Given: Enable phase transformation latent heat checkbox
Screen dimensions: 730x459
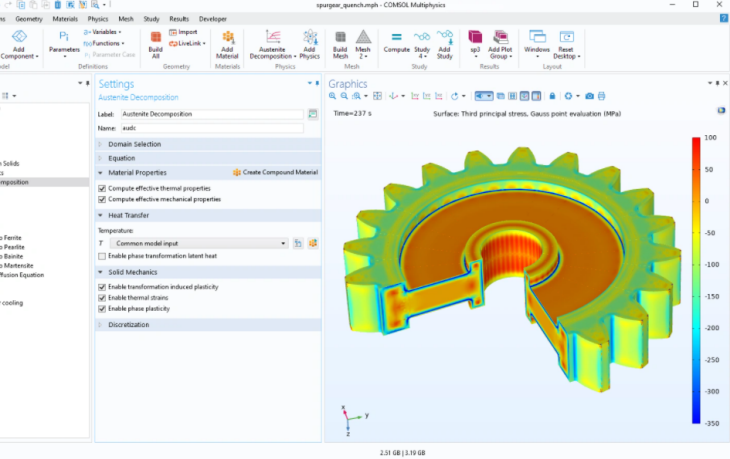Looking at the screenshot, I should (x=102, y=256).
